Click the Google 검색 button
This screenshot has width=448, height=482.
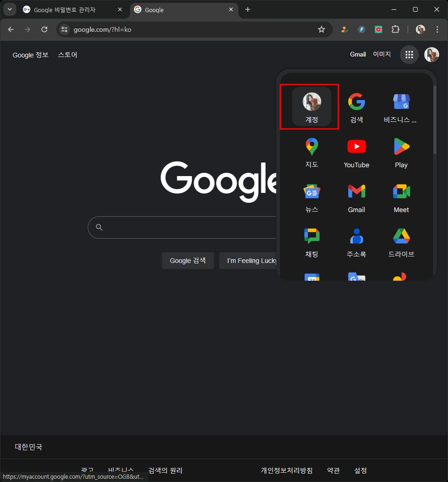[188, 261]
